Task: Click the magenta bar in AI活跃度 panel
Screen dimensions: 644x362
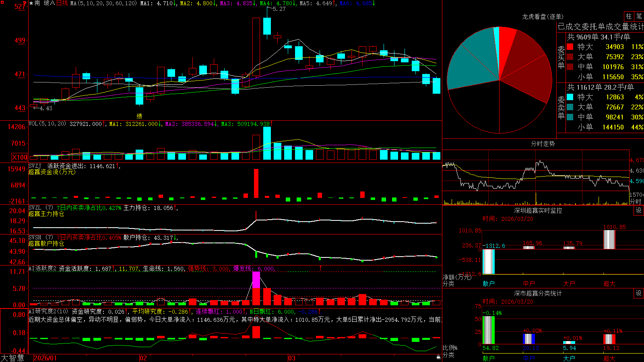Action: point(256,280)
